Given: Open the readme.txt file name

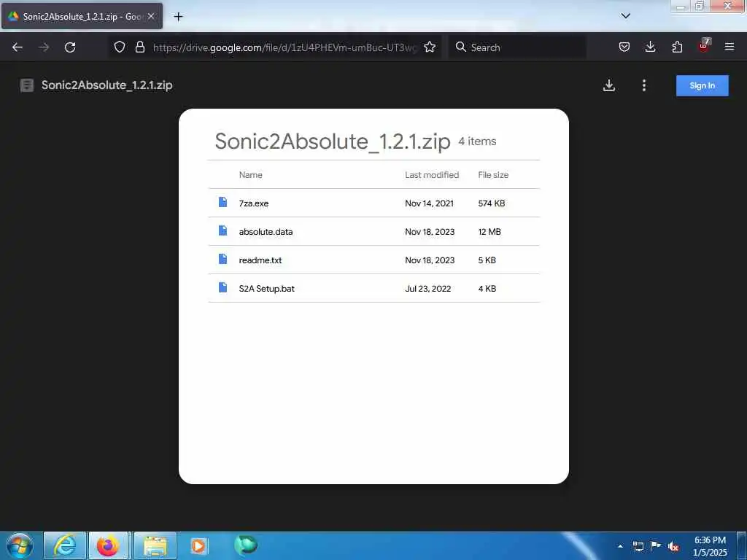Looking at the screenshot, I should tap(260, 260).
